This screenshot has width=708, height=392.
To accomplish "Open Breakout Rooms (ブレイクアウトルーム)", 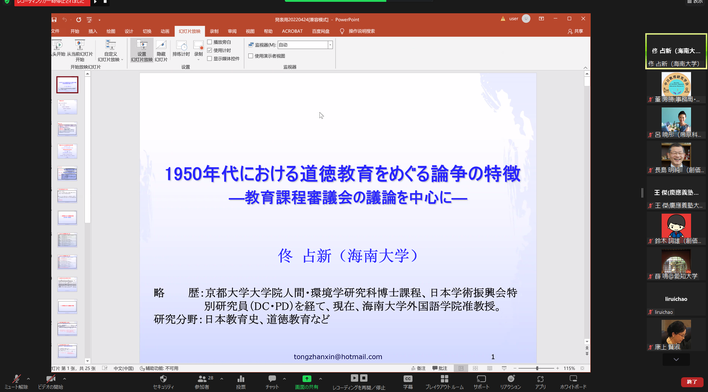I will 444,382.
